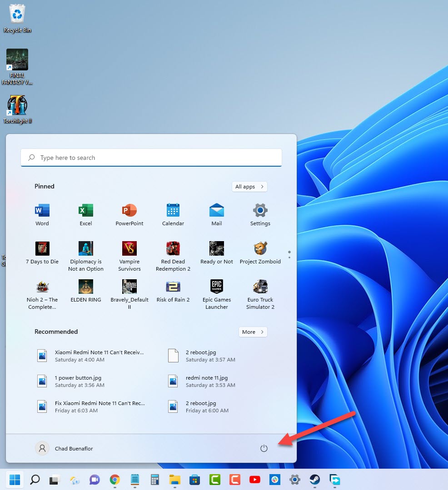Open YouTube from the taskbar
This screenshot has height=490, width=448.
pos(255,480)
